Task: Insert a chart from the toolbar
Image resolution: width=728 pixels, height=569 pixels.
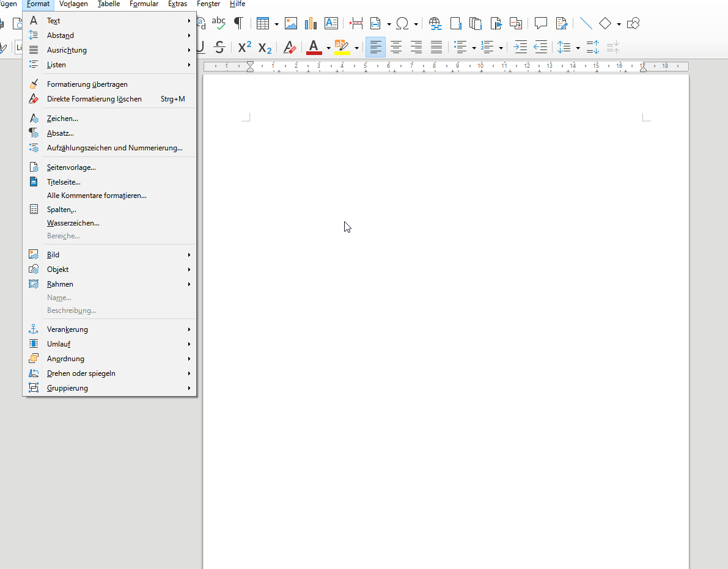Action: (x=311, y=23)
